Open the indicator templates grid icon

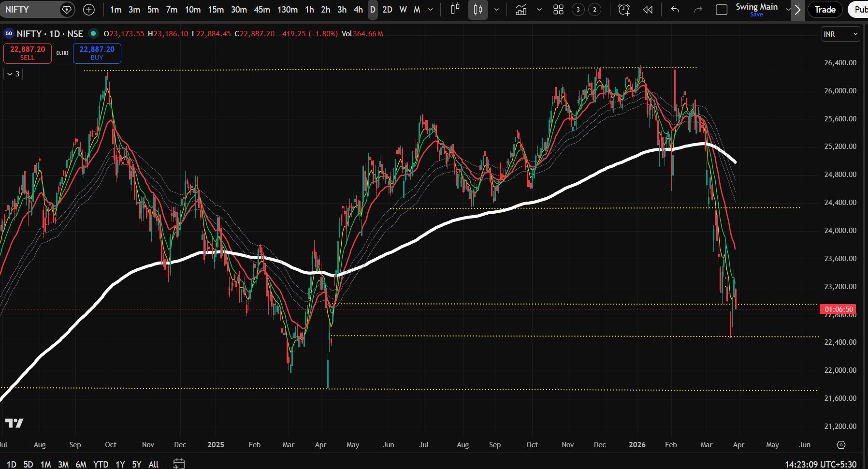coord(558,10)
